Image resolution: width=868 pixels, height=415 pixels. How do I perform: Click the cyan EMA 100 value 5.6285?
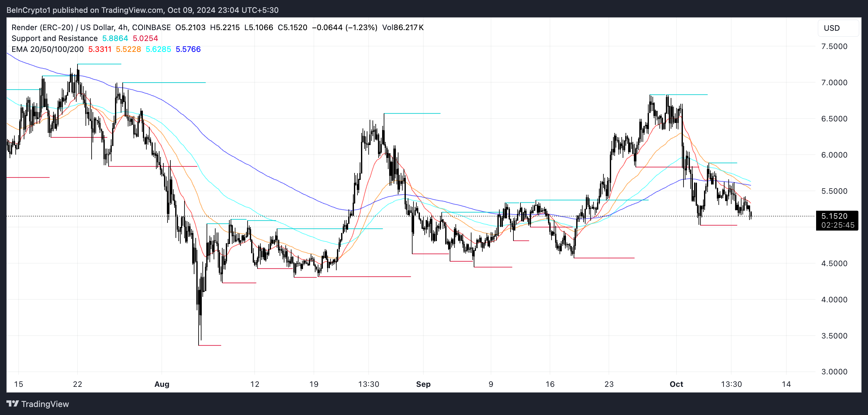pyautogui.click(x=158, y=49)
